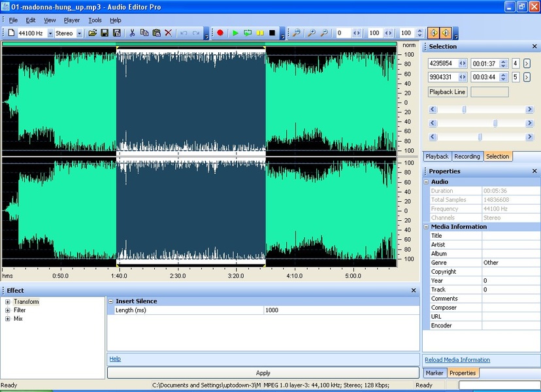Open the Stereo channels dropdown

80,33
